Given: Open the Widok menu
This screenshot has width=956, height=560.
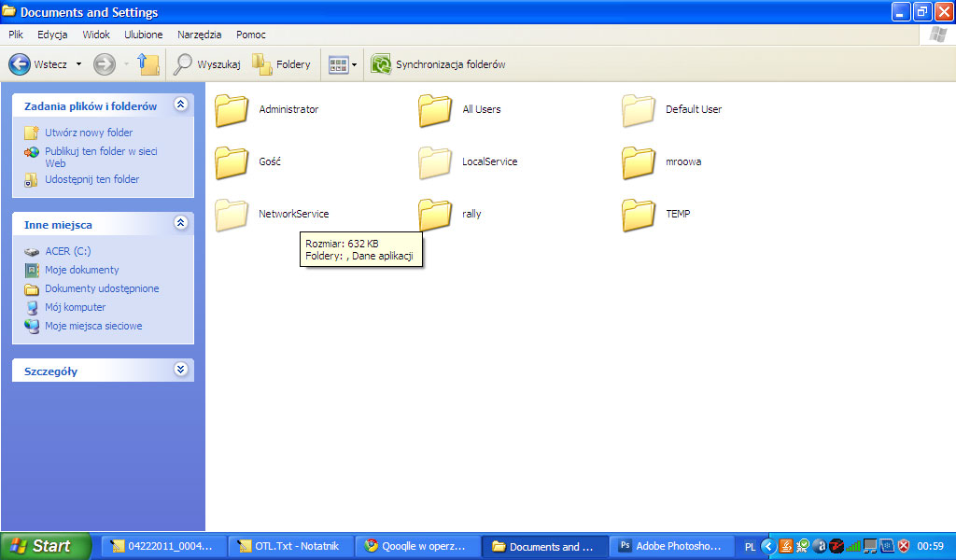Looking at the screenshot, I should pyautogui.click(x=96, y=35).
